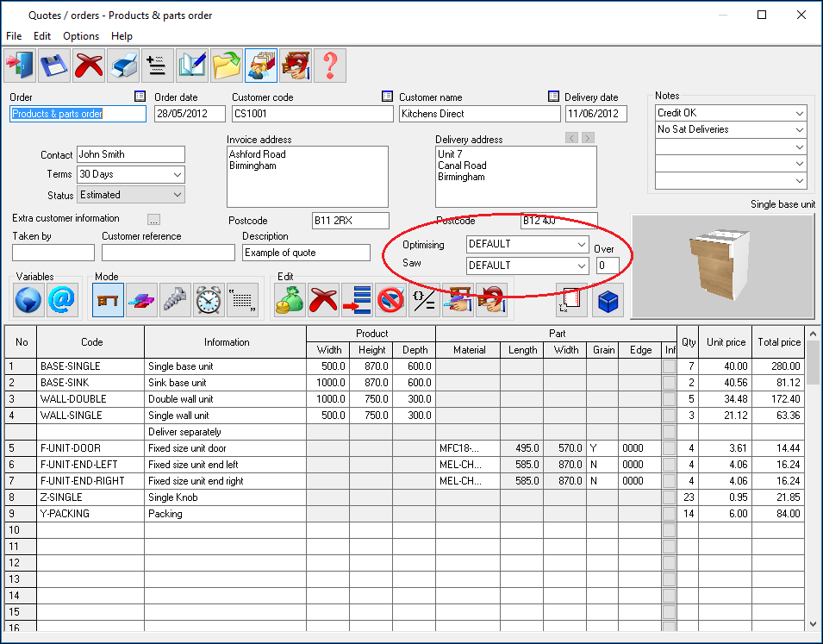Click the add lines (plus list) toolbar icon
823x644 pixels.
pos(158,66)
